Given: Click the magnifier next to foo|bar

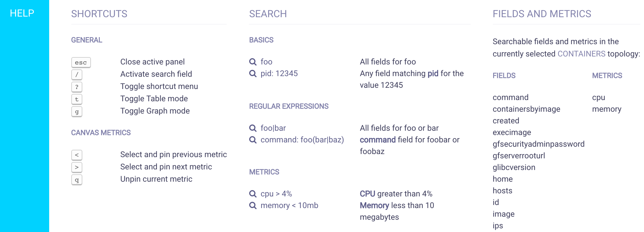Looking at the screenshot, I should 253,128.
